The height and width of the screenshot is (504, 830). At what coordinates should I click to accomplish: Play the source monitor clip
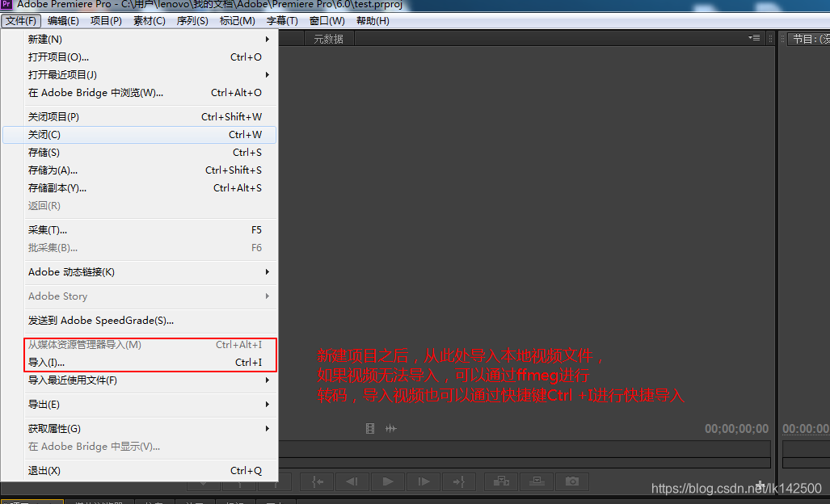pyautogui.click(x=387, y=481)
